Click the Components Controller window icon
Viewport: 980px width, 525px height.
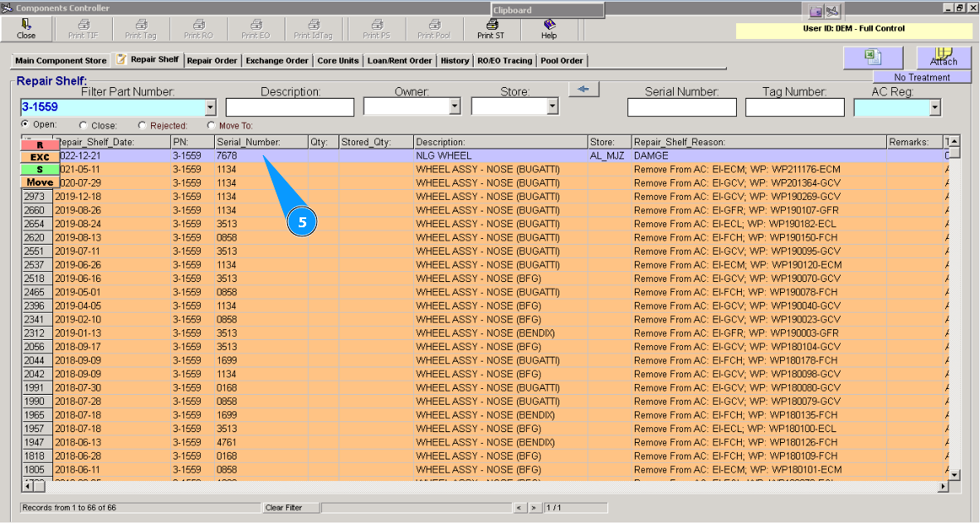click(x=7, y=7)
